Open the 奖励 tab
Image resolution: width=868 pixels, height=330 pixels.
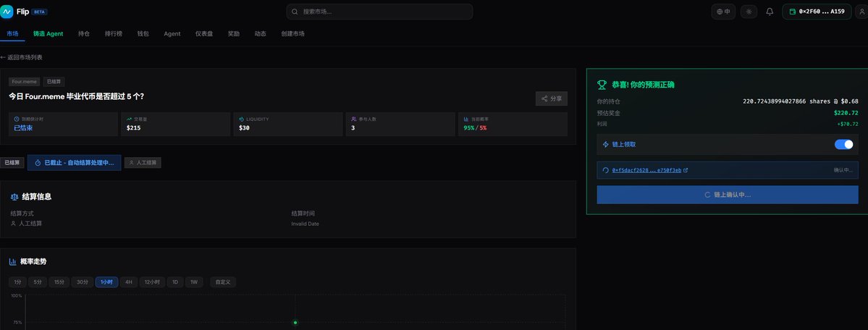(234, 34)
